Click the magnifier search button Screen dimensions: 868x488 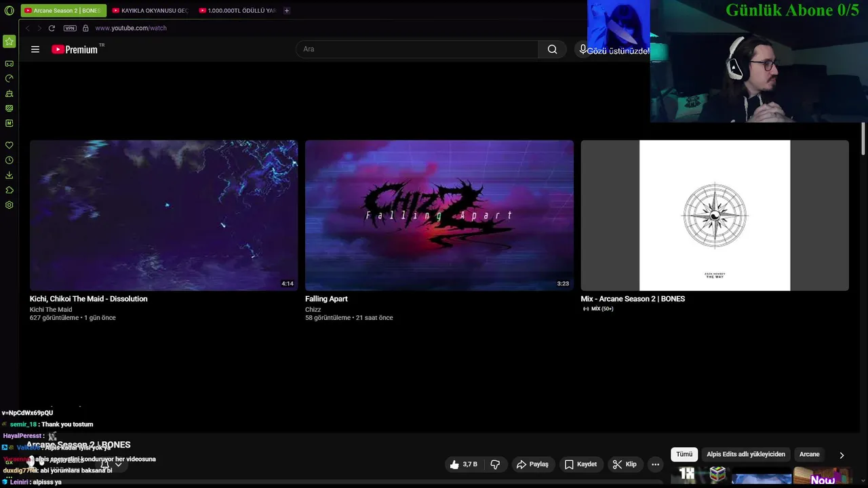552,49
